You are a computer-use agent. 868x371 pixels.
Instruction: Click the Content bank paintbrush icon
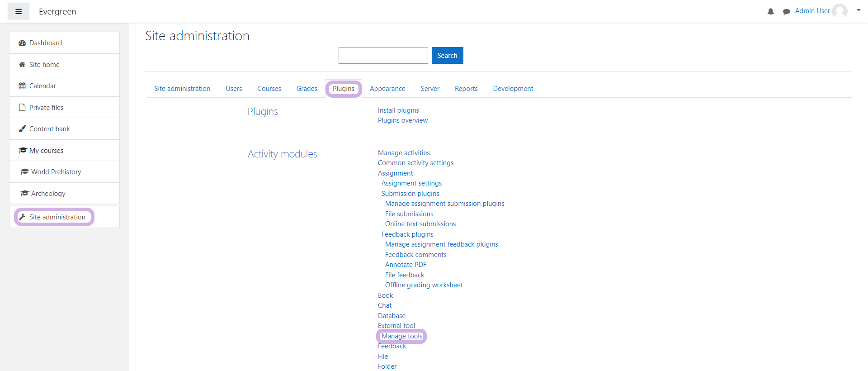22,129
